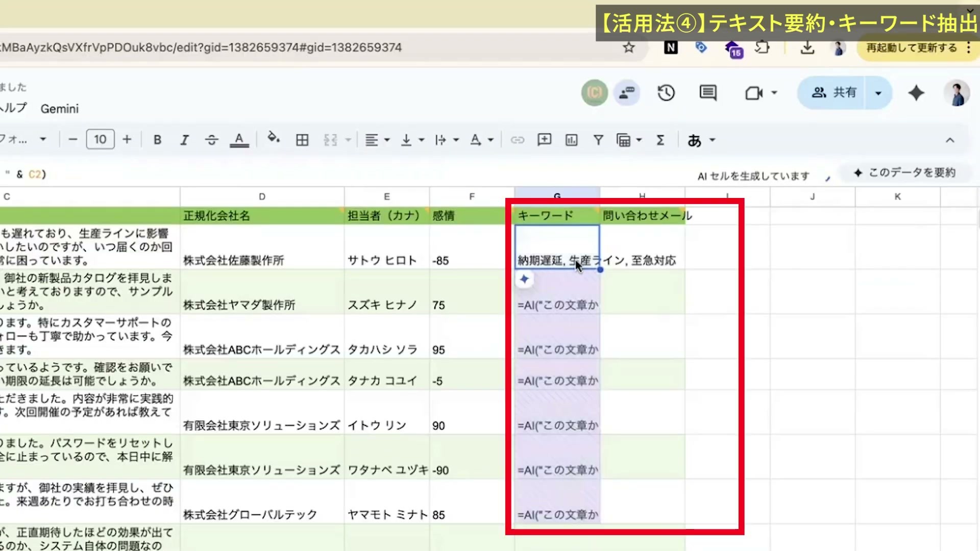Click the blue tag extension icon
Viewport: 980px width, 551px height.
701,47
